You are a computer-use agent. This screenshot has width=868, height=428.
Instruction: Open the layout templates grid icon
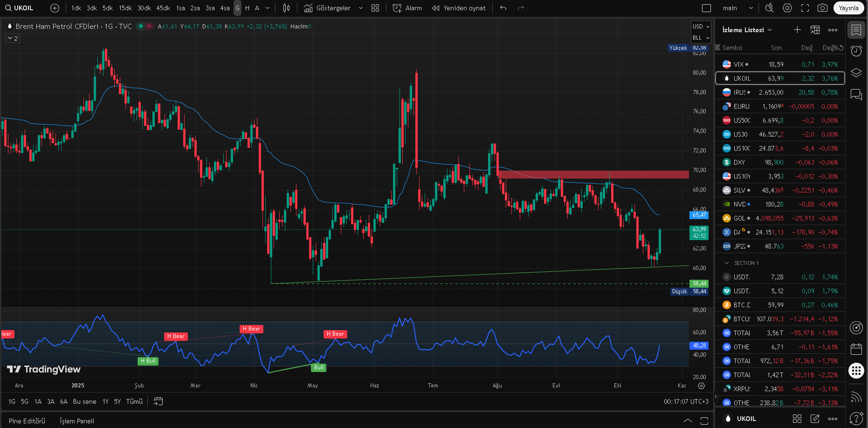pyautogui.click(x=375, y=8)
